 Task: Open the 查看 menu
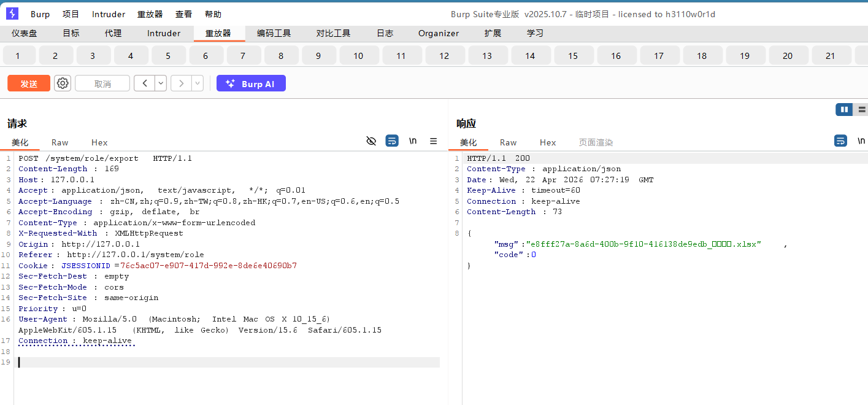pyautogui.click(x=183, y=14)
